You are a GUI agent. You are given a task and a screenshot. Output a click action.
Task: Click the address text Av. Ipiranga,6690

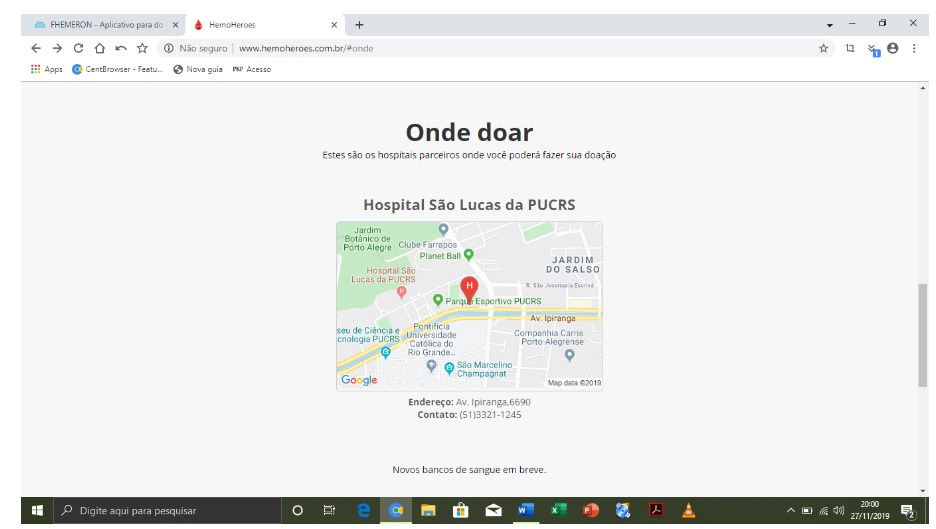[x=493, y=402]
